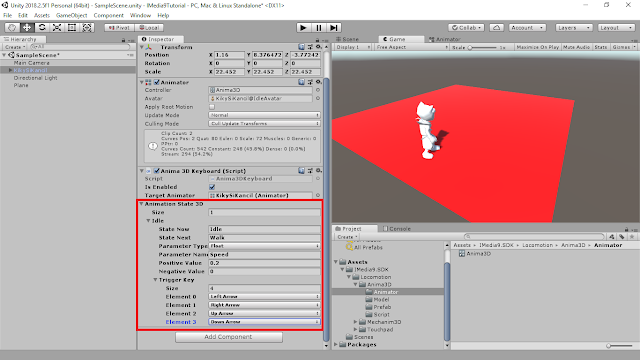Disable the Animator component checkbox
640x360 pixels.
156,82
